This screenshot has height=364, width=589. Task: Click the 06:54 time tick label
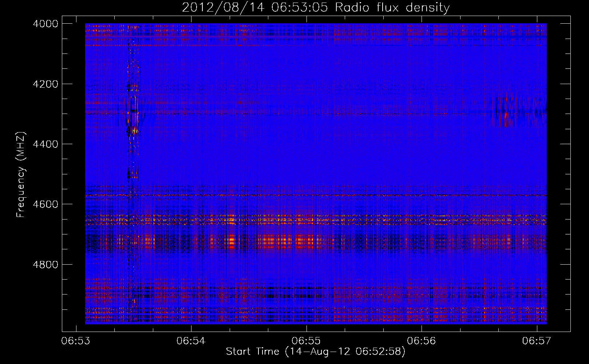tap(191, 341)
